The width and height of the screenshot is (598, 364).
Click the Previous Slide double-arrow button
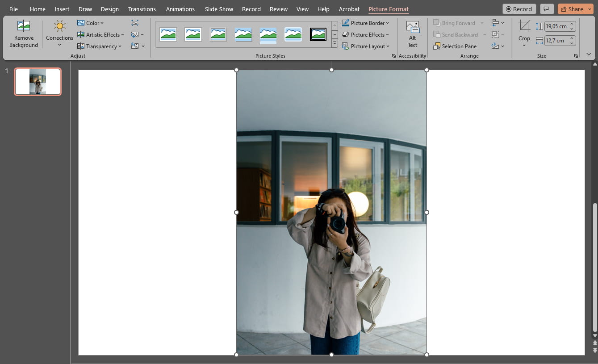tap(594, 343)
